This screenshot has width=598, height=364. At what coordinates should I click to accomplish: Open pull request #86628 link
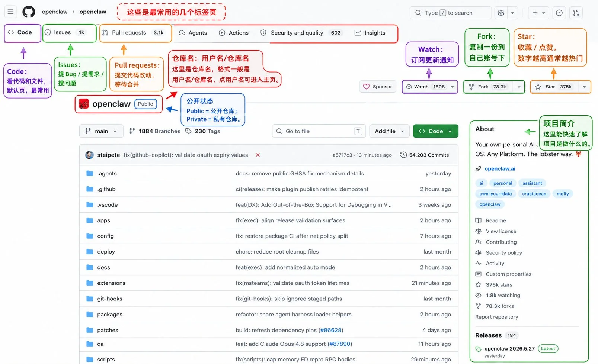pos(331,330)
